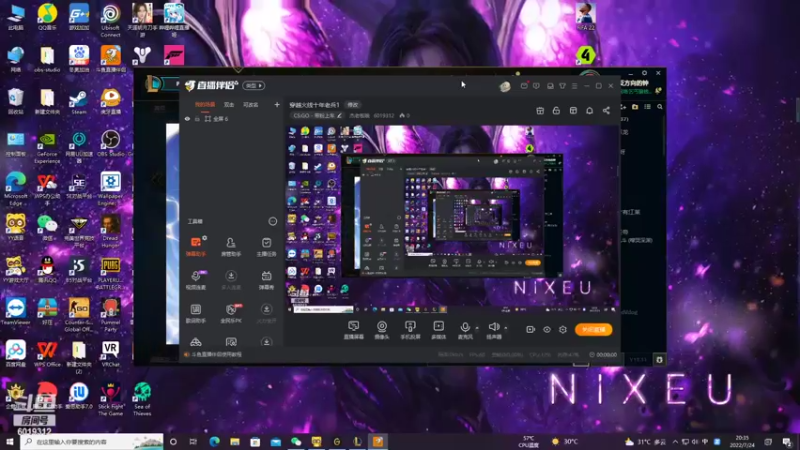This screenshot has height=450, width=800.
Task: Open the Steam desktop shortcut
Action: pyautogui.click(x=79, y=102)
